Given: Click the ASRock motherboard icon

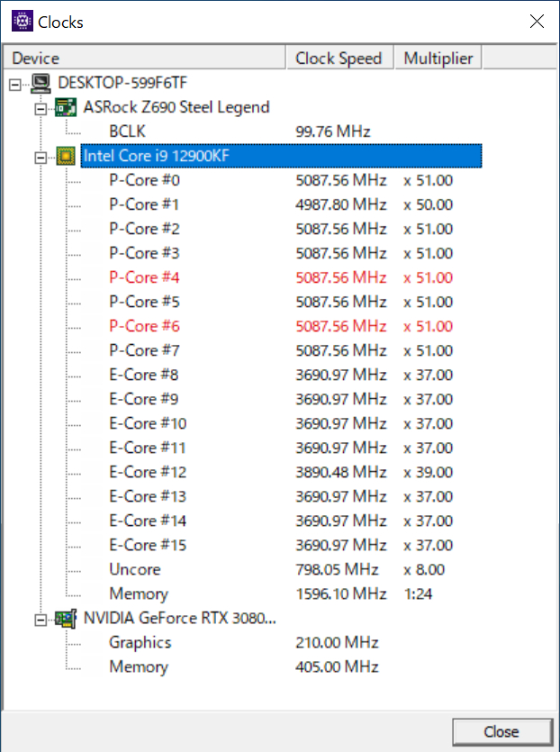Looking at the screenshot, I should [x=66, y=107].
